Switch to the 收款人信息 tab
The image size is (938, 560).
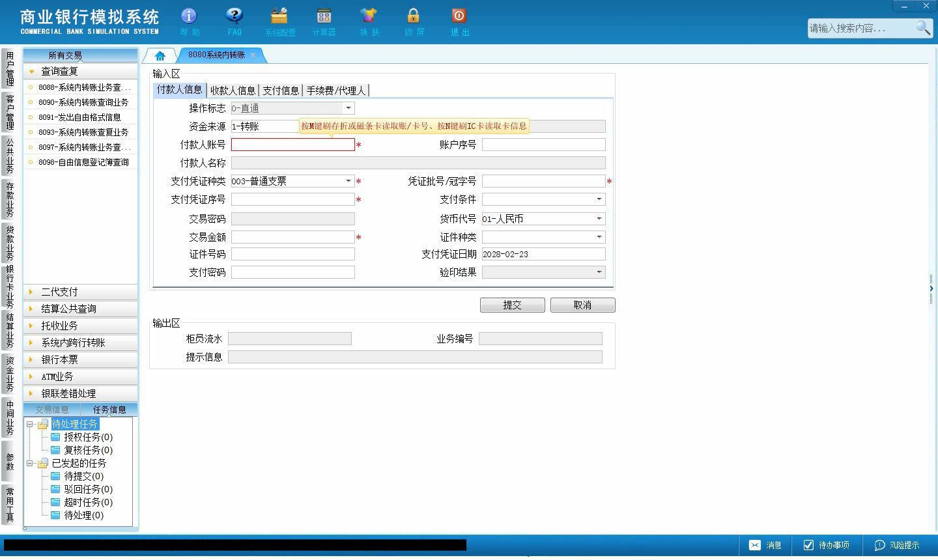[x=233, y=91]
